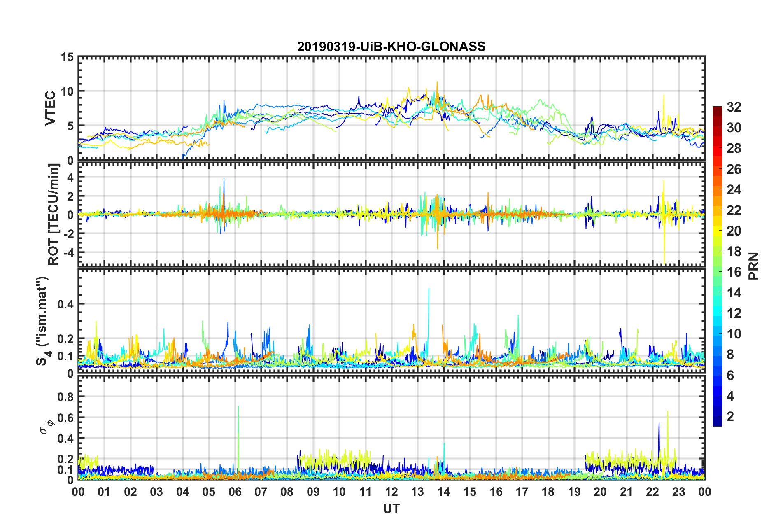Click colorbar tick label 12
Viewport: 783px width, 532px height.
734,313
